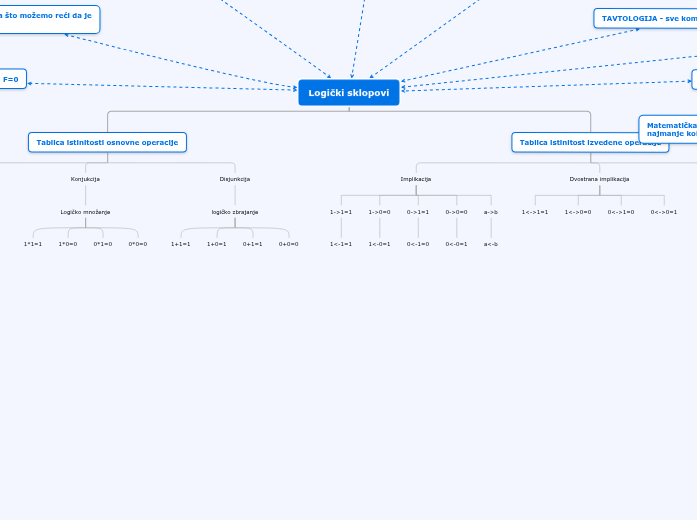Click reverse entry '1<-1=1'
This screenshot has height=520, width=697.
point(341,244)
